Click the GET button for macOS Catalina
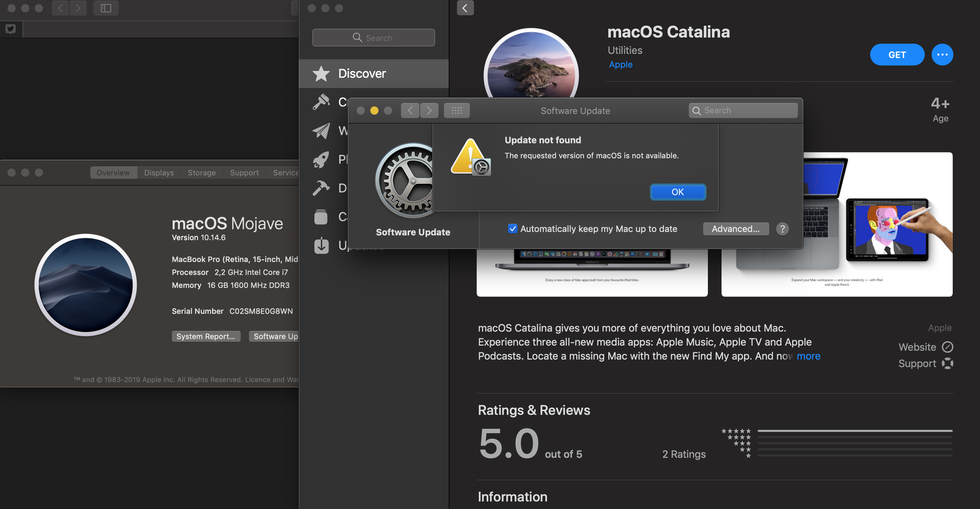Screen dimensions: 980x509 click(x=897, y=55)
